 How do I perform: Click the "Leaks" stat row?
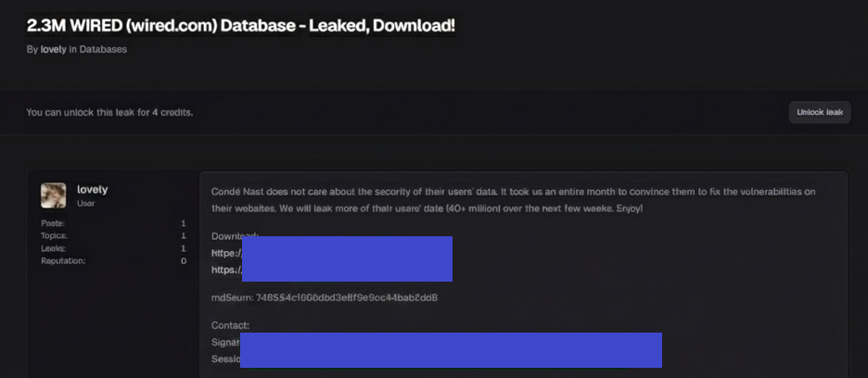click(113, 248)
